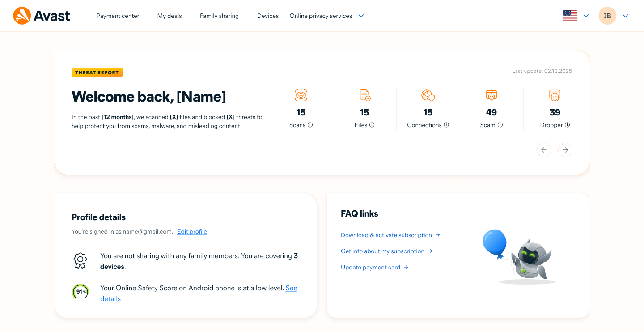The image size is (644, 332).
Task: Click the Connections globe shield icon
Action: 428,95
